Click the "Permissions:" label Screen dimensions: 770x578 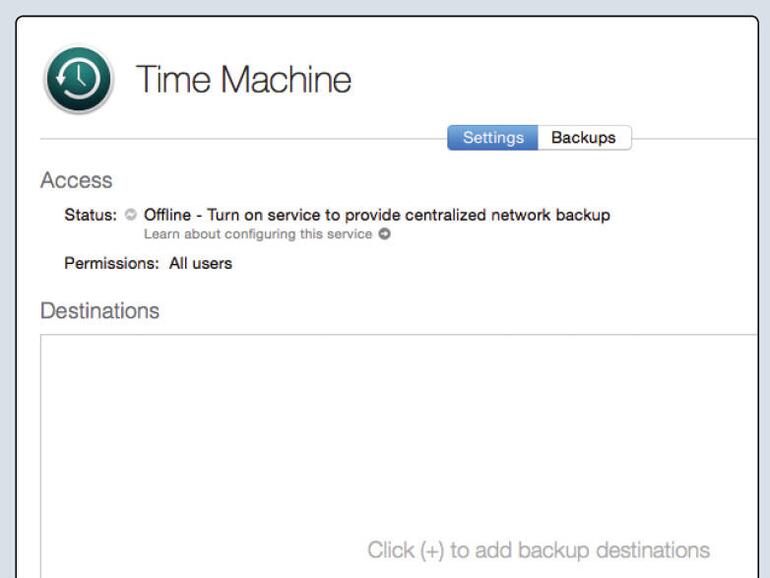pos(111,264)
